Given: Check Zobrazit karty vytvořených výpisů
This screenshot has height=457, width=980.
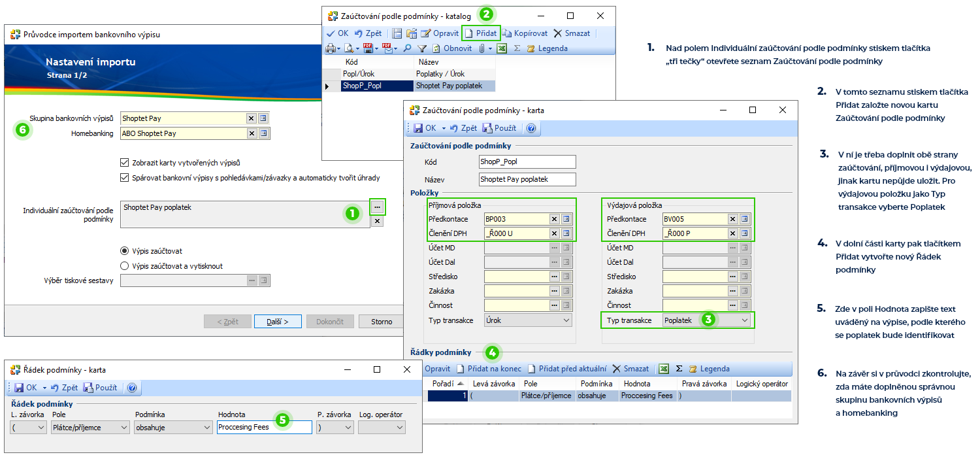Looking at the screenshot, I should [x=125, y=163].
